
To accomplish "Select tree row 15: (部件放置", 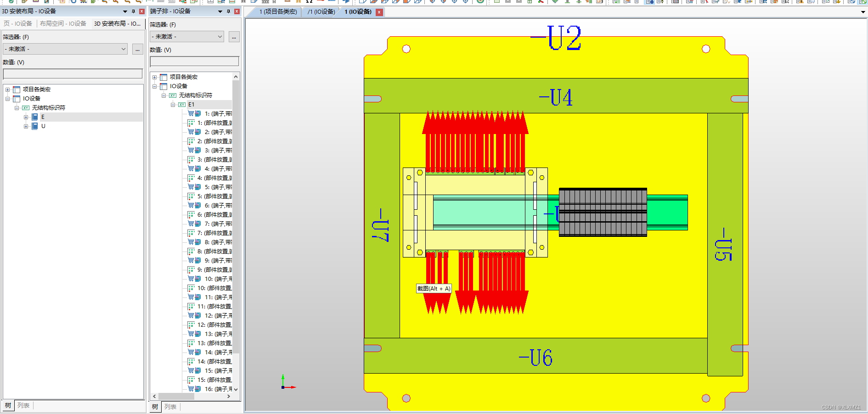I will point(214,380).
